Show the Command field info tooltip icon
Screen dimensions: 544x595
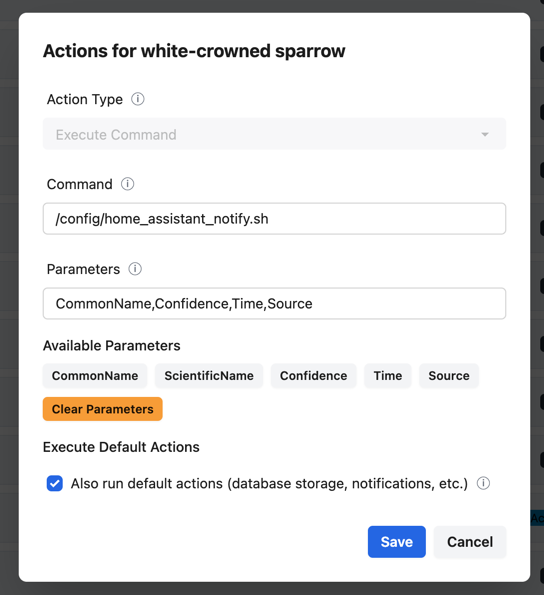pyautogui.click(x=127, y=184)
